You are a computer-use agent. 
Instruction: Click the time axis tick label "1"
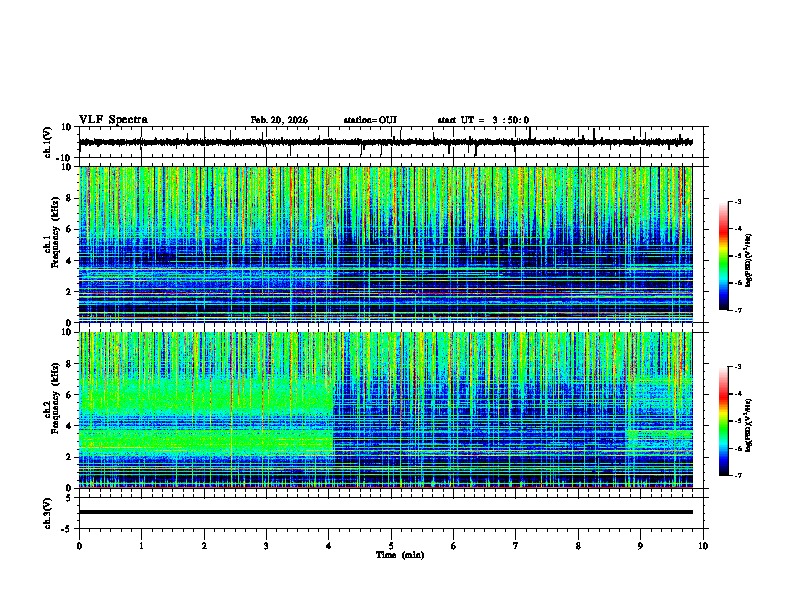click(141, 546)
